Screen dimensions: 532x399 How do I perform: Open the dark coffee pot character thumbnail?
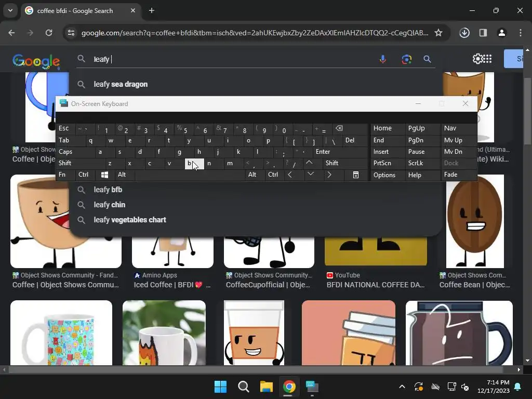click(x=459, y=333)
